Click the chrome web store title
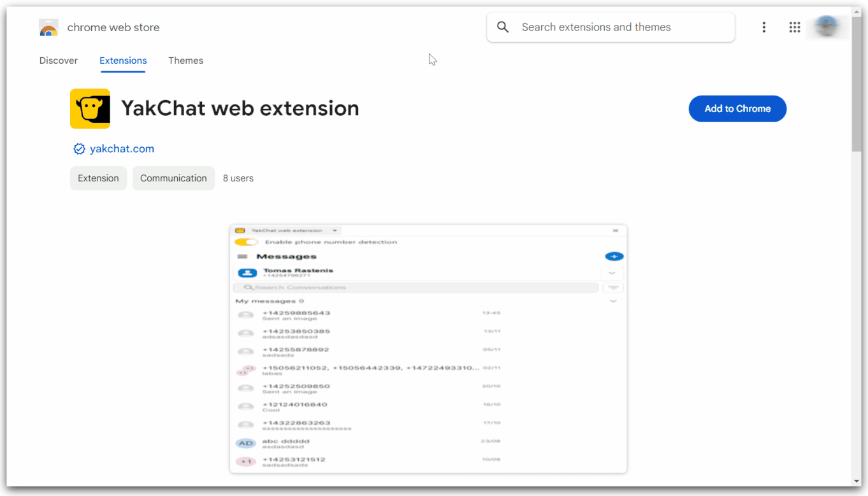Viewport: 868px width, 496px height. 113,27
